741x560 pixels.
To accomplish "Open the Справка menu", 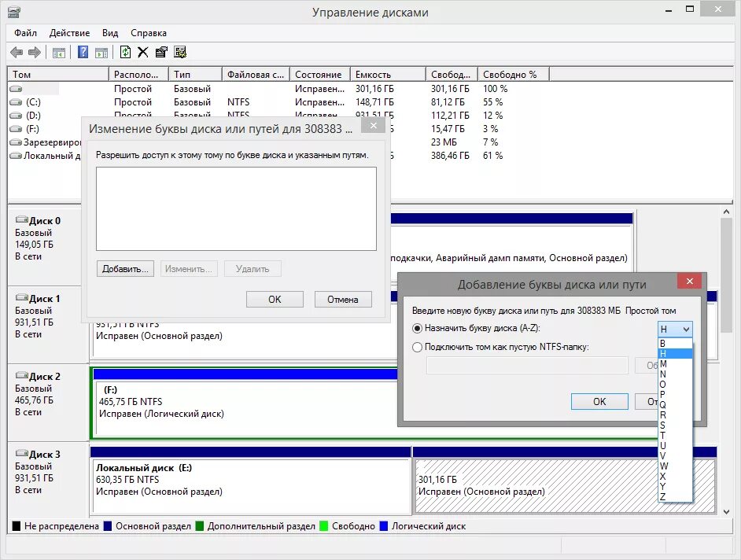I will pos(149,33).
